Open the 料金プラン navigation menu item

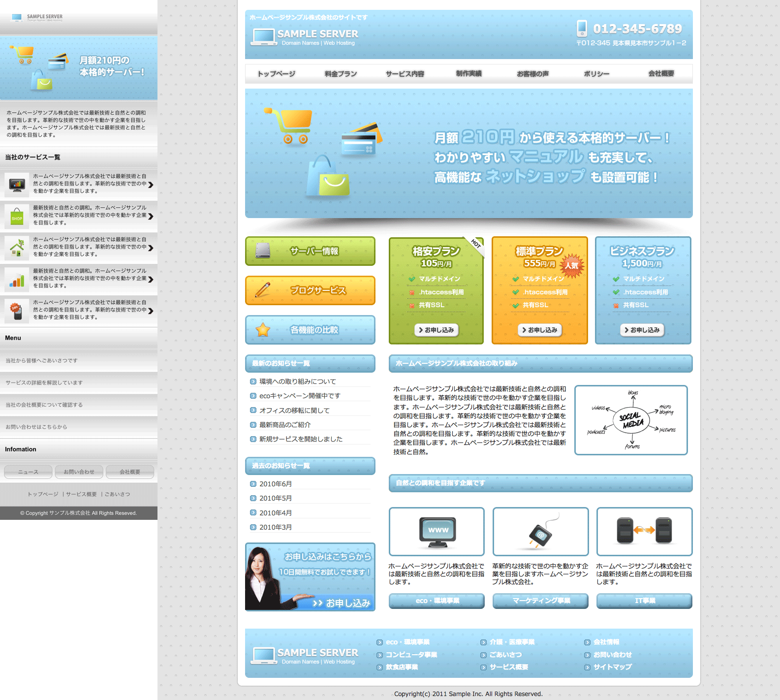point(341,74)
